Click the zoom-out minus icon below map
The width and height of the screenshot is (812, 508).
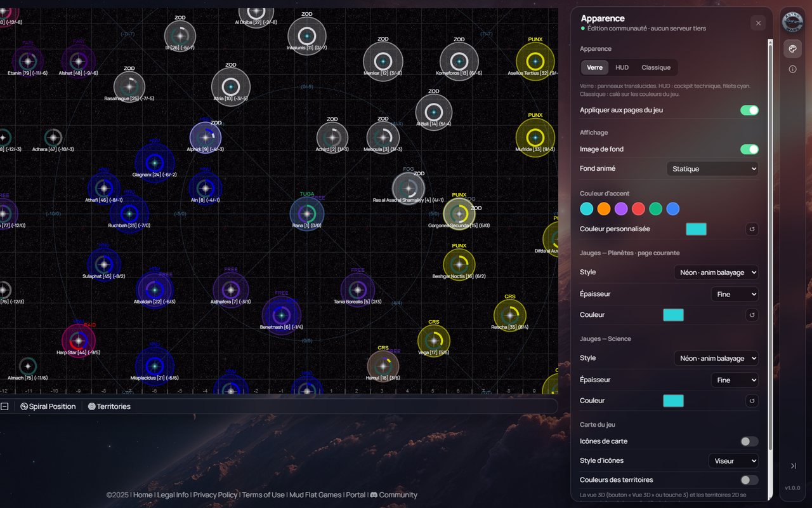(x=4, y=406)
